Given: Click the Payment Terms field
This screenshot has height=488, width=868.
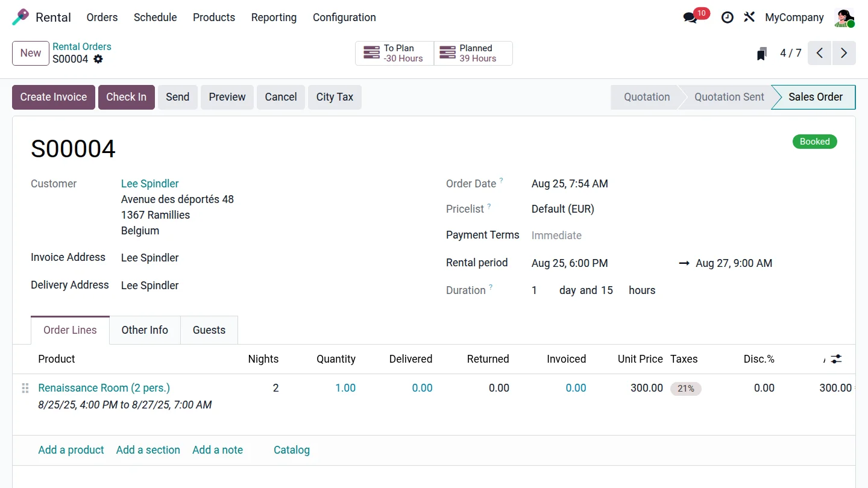Looking at the screenshot, I should 603,236.
